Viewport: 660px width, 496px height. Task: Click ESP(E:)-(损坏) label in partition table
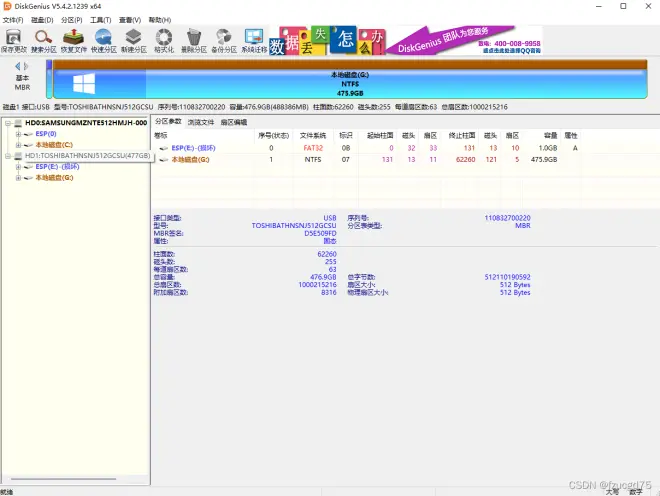(193, 148)
